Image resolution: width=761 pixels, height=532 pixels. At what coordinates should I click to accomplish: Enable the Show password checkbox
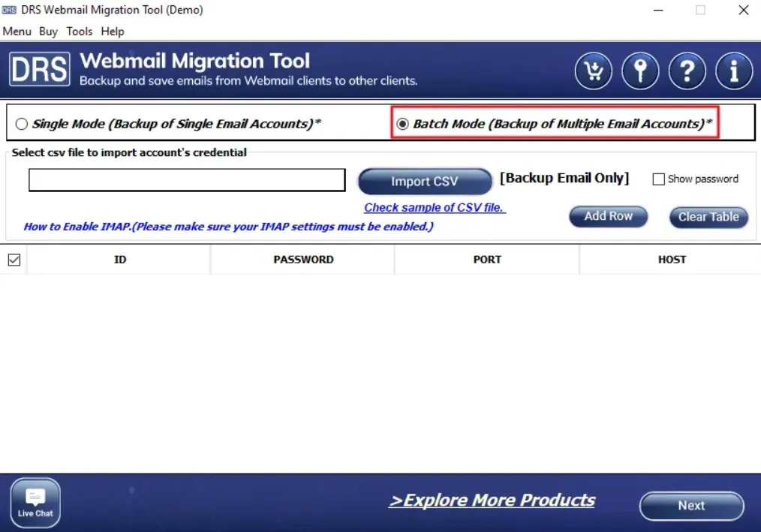(x=659, y=179)
